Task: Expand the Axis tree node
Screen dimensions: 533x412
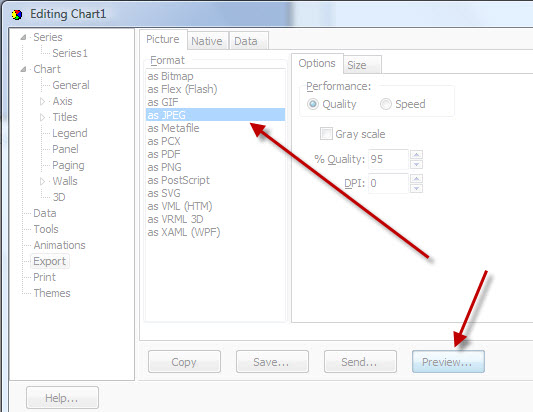Action: (42, 101)
